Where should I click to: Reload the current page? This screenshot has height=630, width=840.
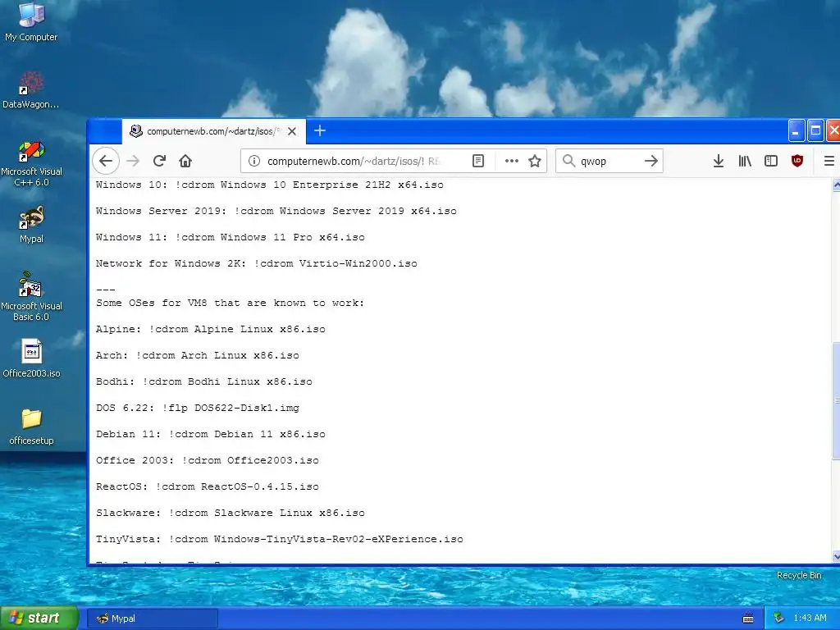point(159,161)
